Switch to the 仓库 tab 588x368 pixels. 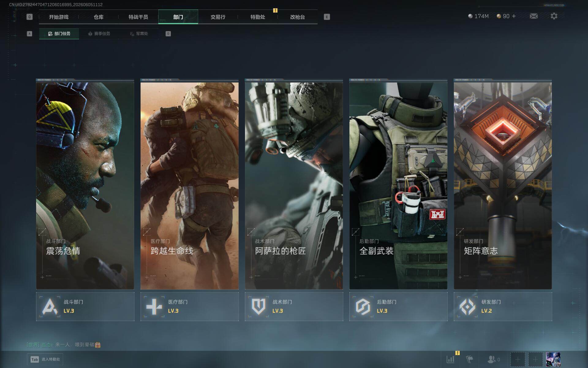[x=99, y=17]
